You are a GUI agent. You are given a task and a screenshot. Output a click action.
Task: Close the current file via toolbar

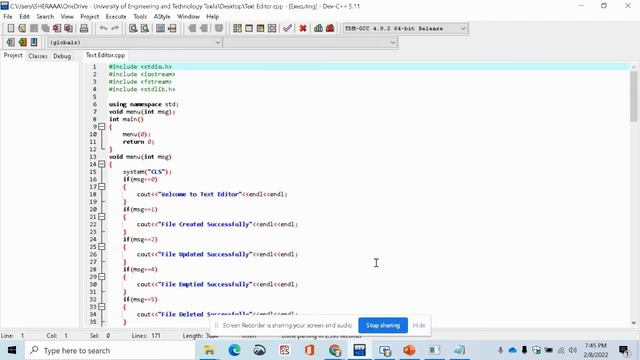click(57, 28)
